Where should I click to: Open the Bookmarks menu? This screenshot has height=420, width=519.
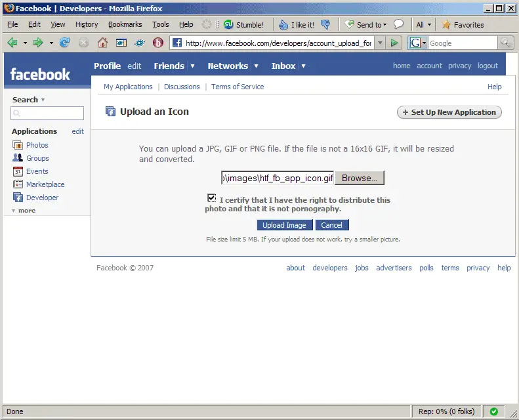tap(125, 24)
